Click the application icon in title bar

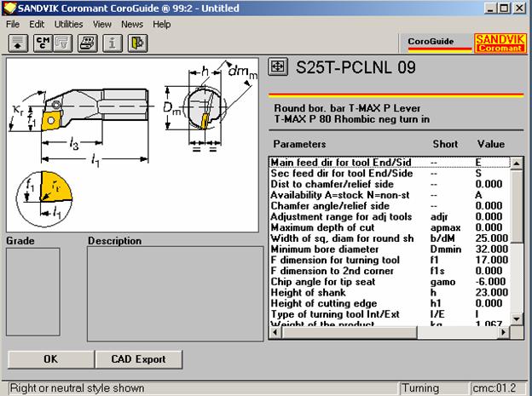9,9
